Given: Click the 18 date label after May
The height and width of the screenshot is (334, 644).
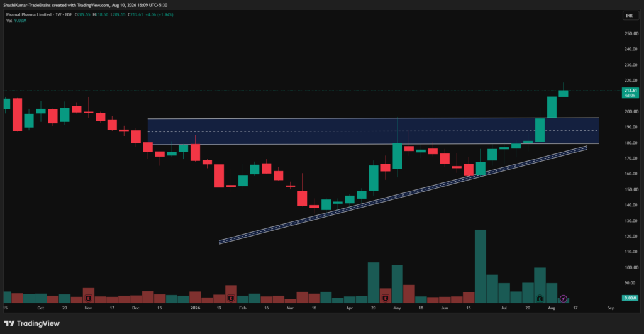Looking at the screenshot, I should [421, 308].
